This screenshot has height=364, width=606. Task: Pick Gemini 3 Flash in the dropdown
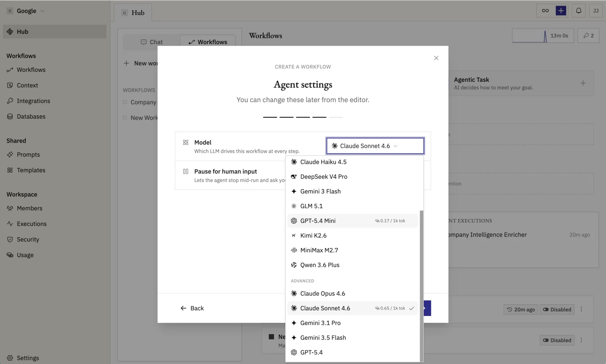tap(353, 191)
